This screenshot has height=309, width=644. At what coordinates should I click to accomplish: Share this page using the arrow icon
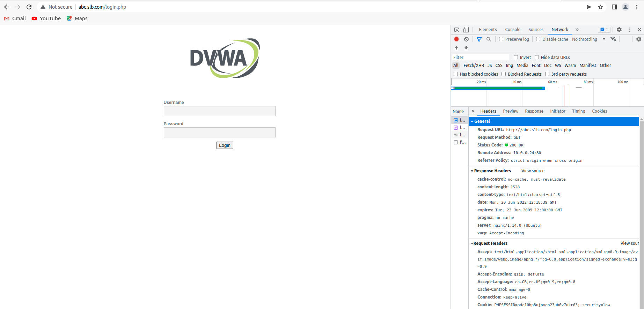[589, 7]
